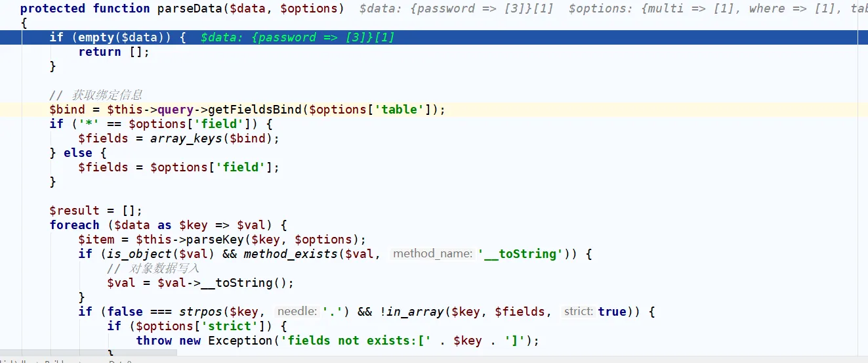The image size is (868, 363).
Task: Click the method_name parameter hint
Action: [432, 254]
